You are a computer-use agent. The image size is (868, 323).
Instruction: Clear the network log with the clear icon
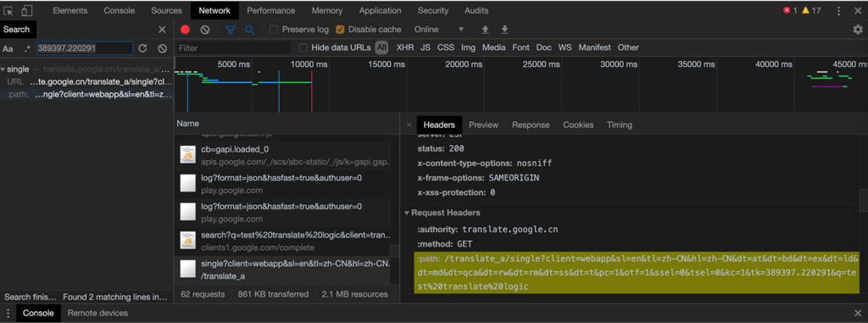[205, 30]
